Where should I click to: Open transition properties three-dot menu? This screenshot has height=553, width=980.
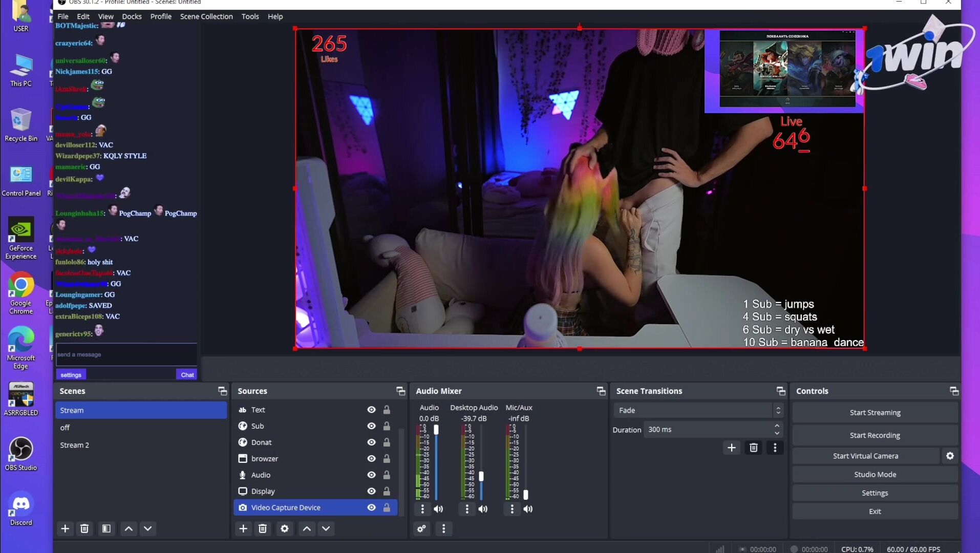click(x=775, y=448)
